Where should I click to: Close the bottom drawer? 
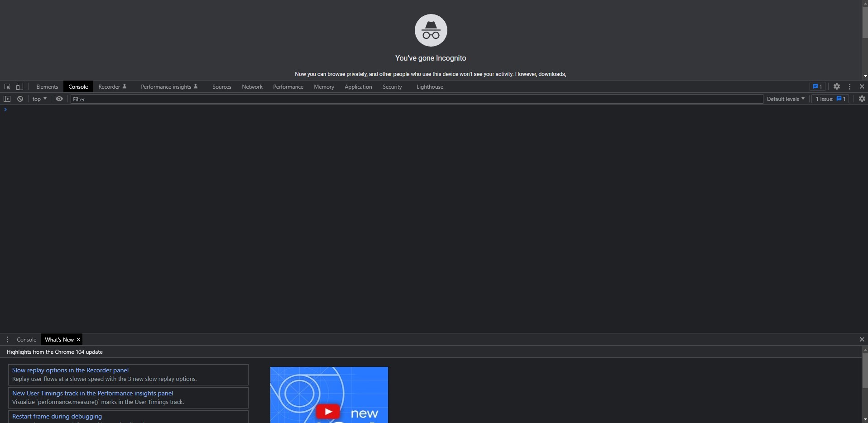click(862, 339)
